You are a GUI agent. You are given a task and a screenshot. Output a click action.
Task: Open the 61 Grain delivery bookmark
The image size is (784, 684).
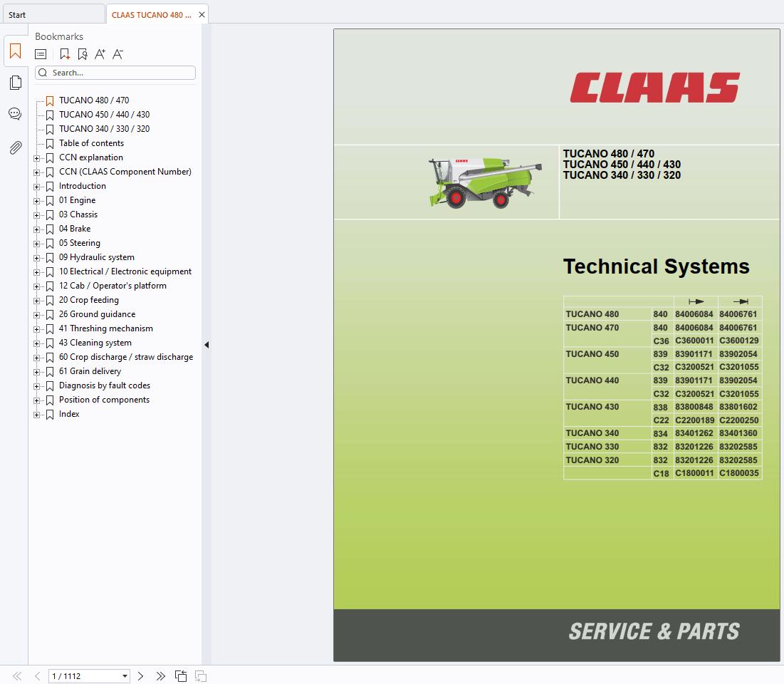90,371
